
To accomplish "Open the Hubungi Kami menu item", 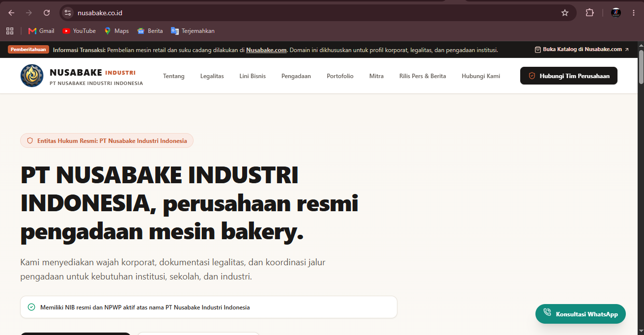I will point(481,76).
